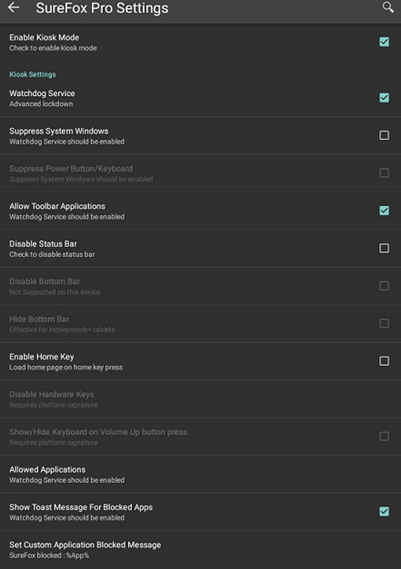Click the Kiosk Settings section header
Screen dimensions: 401x569
pyautogui.click(x=33, y=74)
